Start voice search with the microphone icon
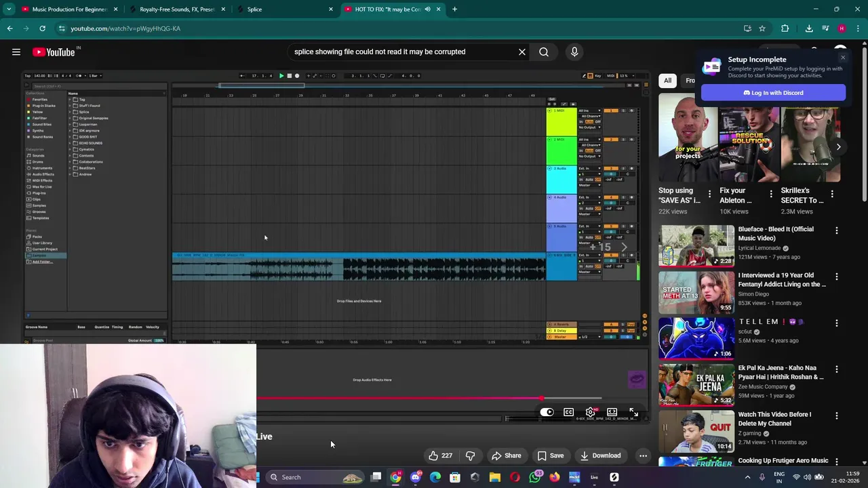The width and height of the screenshot is (868, 488). coord(574,52)
